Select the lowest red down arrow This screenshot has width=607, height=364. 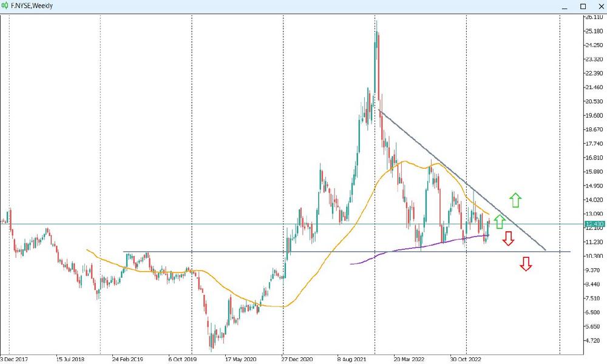click(x=526, y=263)
